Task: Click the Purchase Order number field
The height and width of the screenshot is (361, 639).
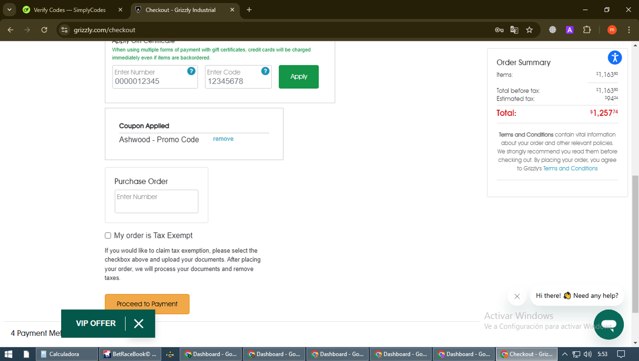Action: pos(156,201)
